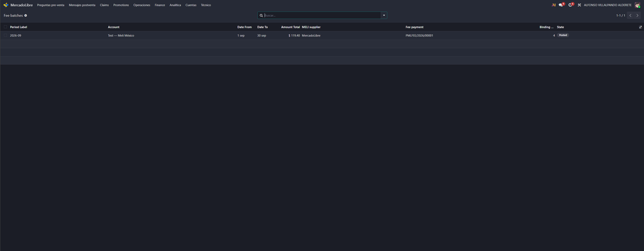Sort by Date From column header
Viewport: 644px width, 251px height.
point(245,27)
